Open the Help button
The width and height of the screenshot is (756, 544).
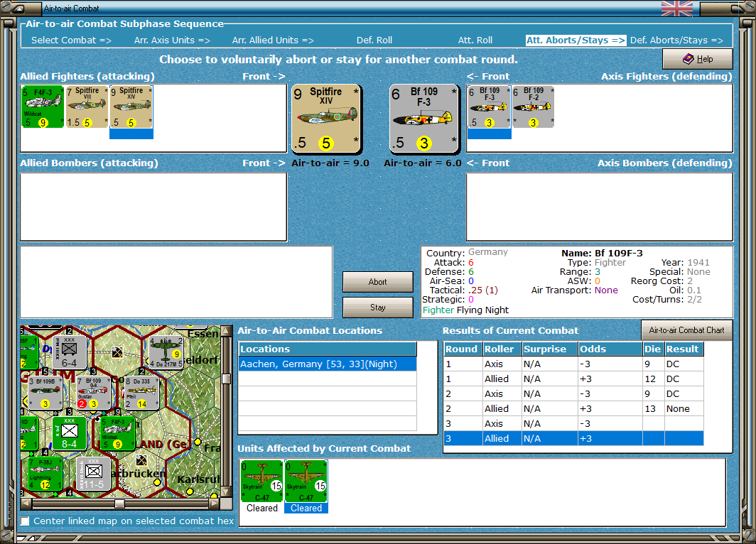(x=697, y=59)
